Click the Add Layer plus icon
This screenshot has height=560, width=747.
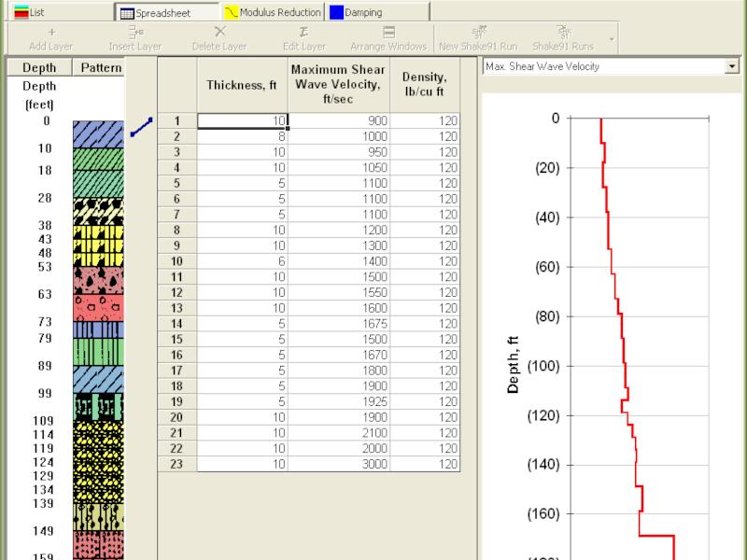pyautogui.click(x=51, y=32)
